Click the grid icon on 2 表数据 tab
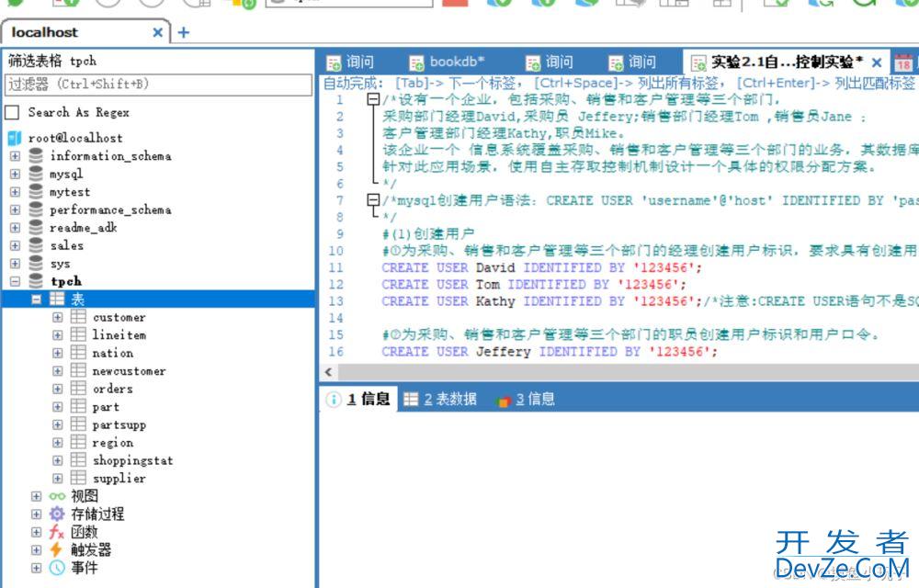 [x=411, y=400]
